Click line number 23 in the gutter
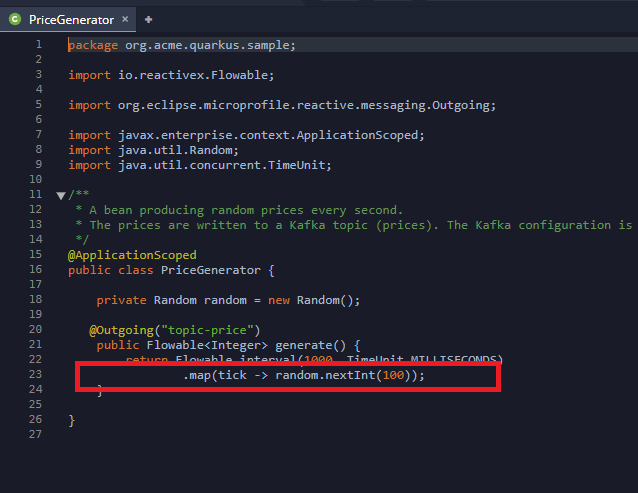 click(36, 375)
